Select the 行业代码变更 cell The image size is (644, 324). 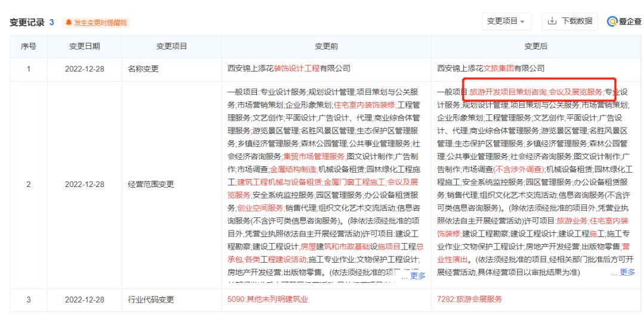(x=171, y=300)
